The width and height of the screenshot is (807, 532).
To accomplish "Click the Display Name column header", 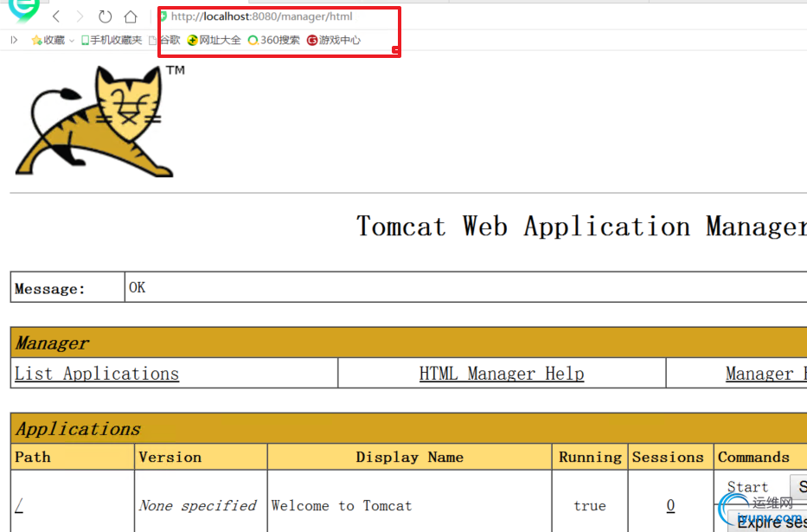I will tap(410, 457).
